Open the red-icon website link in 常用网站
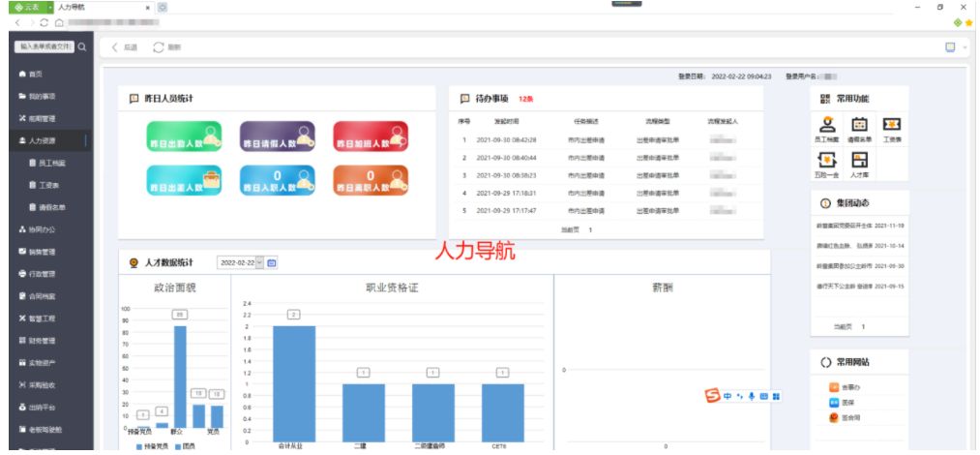 (843, 418)
